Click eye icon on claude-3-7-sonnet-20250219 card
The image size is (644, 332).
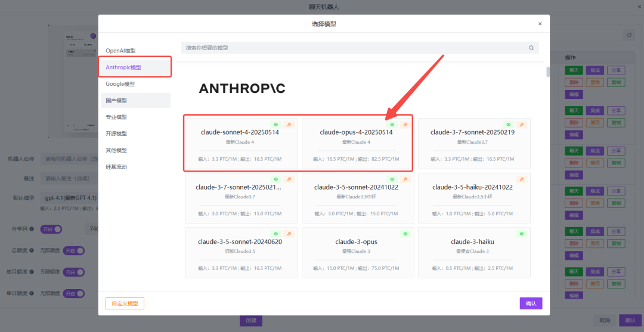[x=509, y=125]
